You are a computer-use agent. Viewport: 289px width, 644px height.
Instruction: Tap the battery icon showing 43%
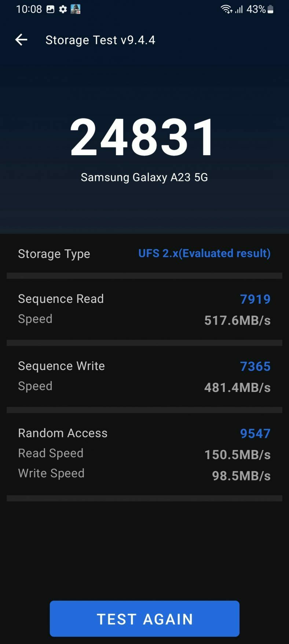pyautogui.click(x=270, y=9)
